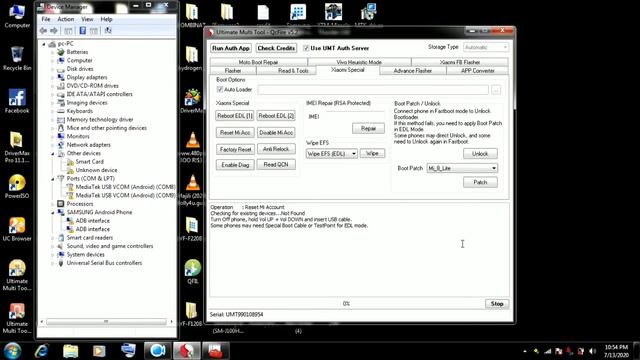Open the PowerISO desktop icon
The width and height of the screenshot is (640, 360).
click(x=17, y=187)
